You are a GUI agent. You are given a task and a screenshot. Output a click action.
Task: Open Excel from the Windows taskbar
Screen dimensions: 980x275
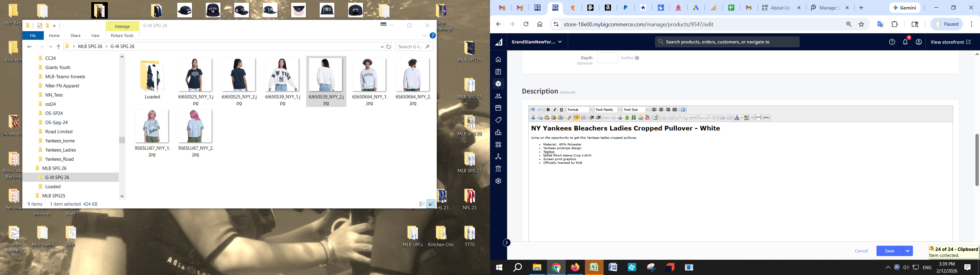pyautogui.click(x=594, y=267)
